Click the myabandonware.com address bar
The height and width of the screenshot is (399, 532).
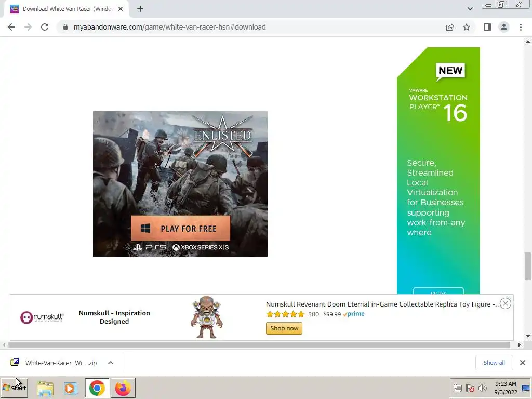(251, 27)
